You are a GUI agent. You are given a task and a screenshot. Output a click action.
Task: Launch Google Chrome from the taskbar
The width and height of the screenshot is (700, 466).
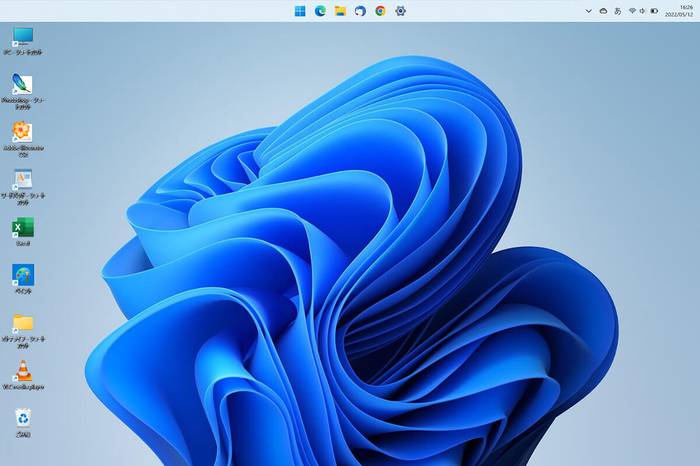point(380,11)
